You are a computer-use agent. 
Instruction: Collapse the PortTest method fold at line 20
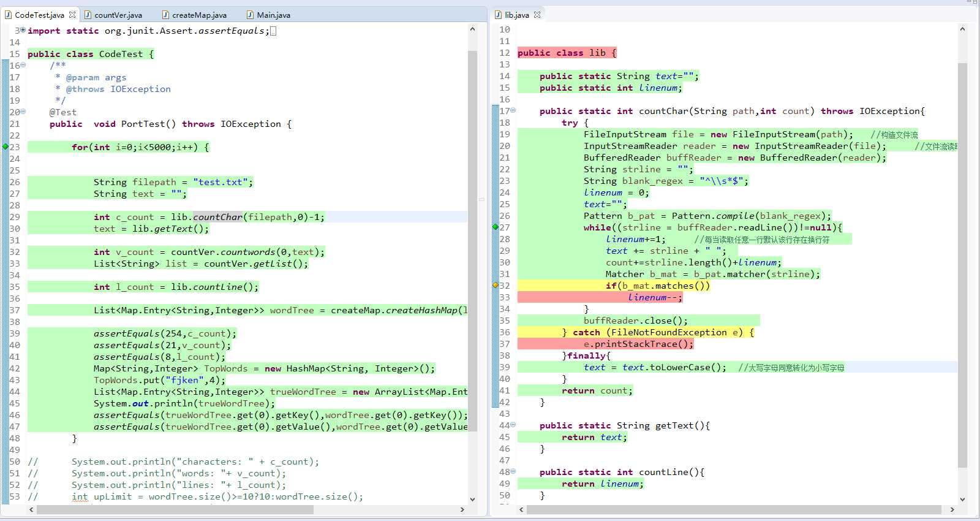(23, 112)
